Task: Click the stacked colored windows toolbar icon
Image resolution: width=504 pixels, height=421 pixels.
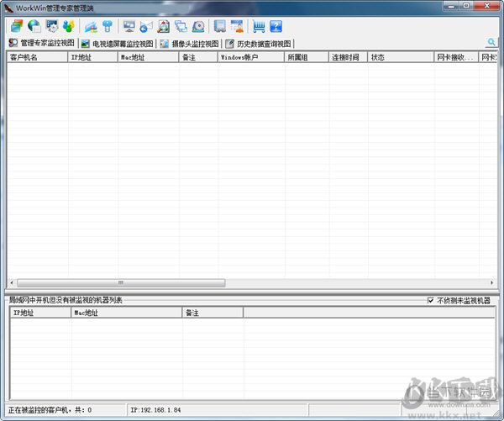Action: 17,26
